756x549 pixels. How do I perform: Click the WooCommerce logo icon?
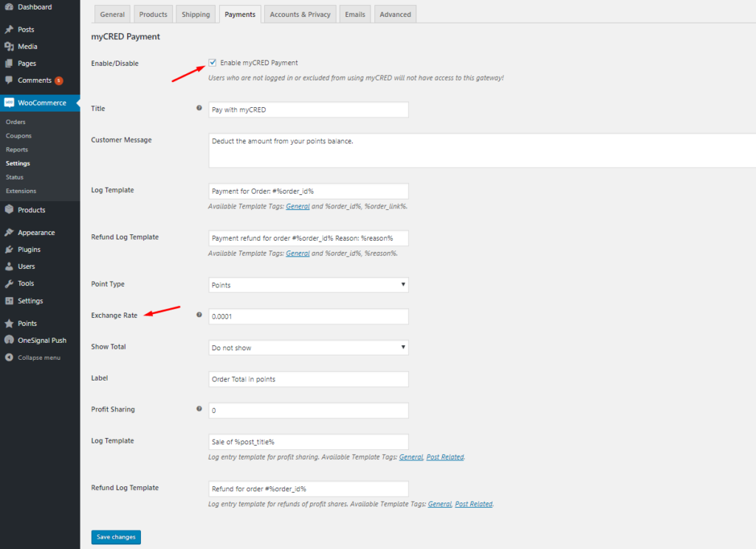(9, 103)
